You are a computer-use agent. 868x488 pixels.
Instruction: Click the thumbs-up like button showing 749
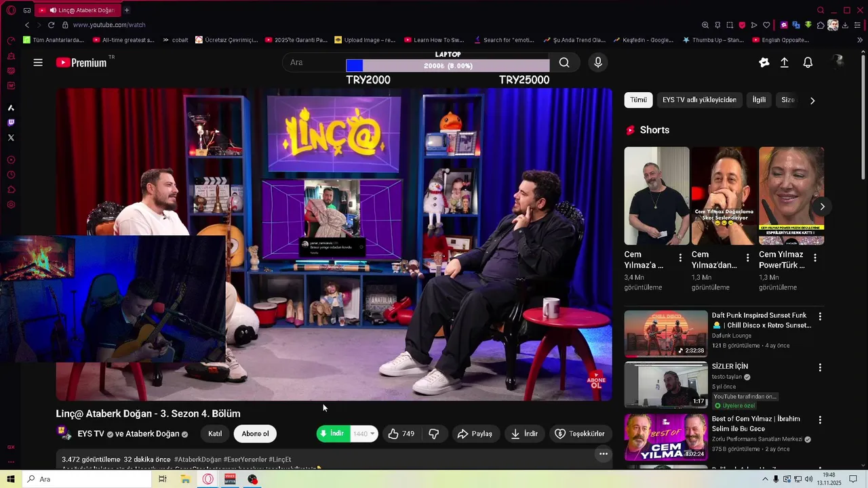[x=401, y=434]
